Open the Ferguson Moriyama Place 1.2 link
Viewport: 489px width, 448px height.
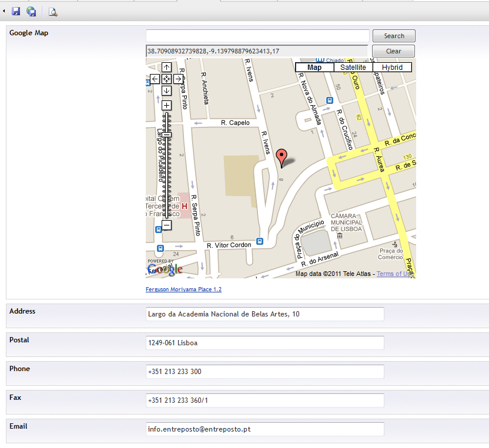[183, 289]
